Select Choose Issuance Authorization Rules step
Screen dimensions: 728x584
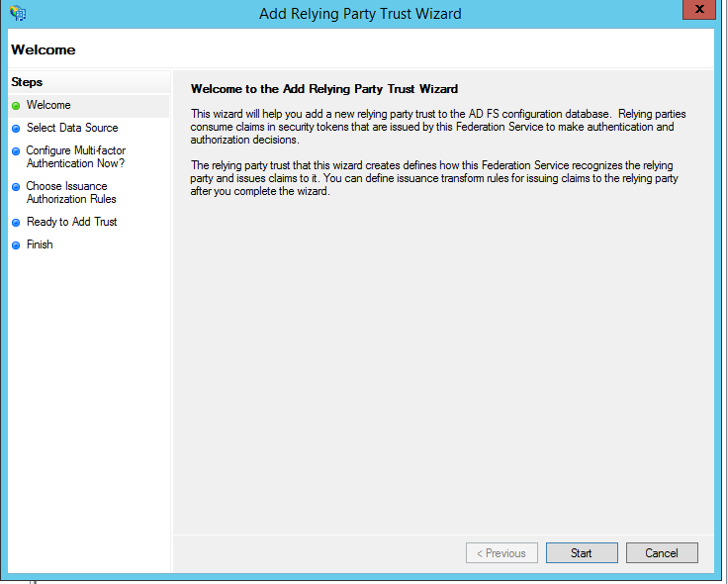pos(71,192)
